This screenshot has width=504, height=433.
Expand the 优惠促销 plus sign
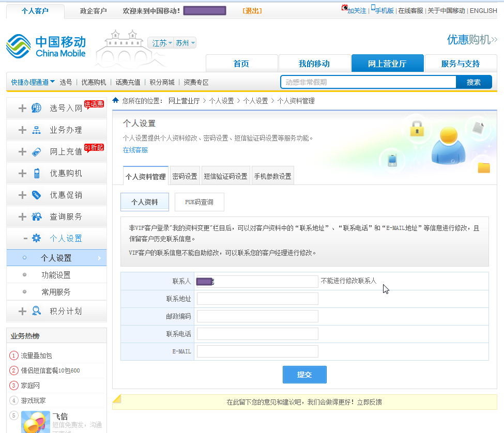pos(22,195)
